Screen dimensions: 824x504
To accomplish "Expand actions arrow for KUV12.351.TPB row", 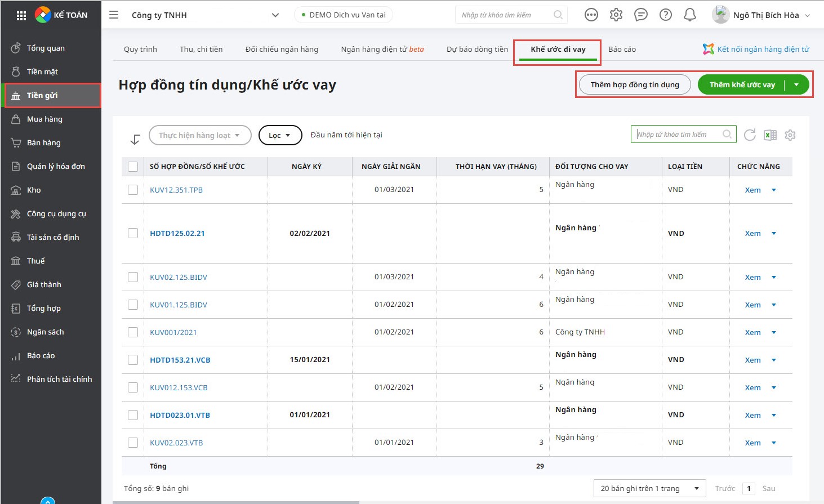I will [774, 190].
